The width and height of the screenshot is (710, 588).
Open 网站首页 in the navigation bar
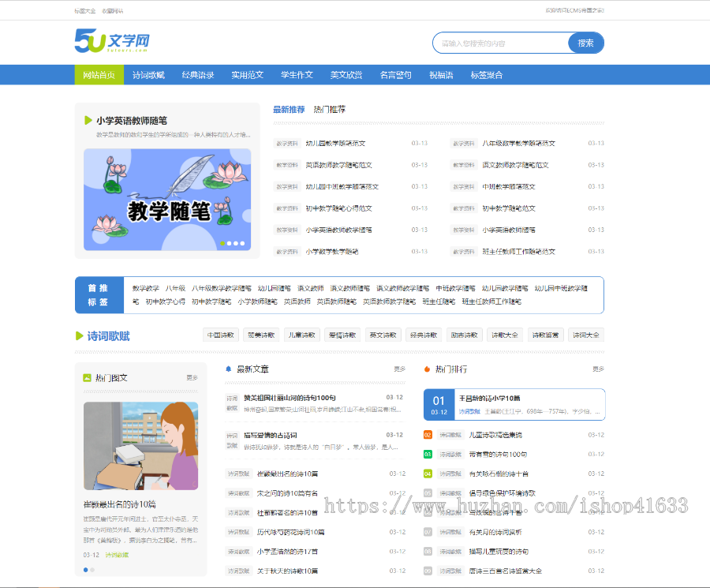click(99, 75)
